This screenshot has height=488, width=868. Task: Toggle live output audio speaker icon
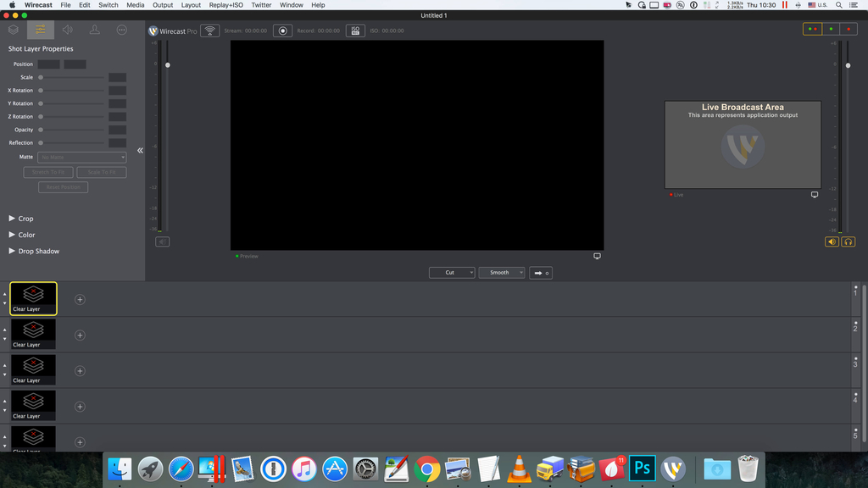coord(830,241)
